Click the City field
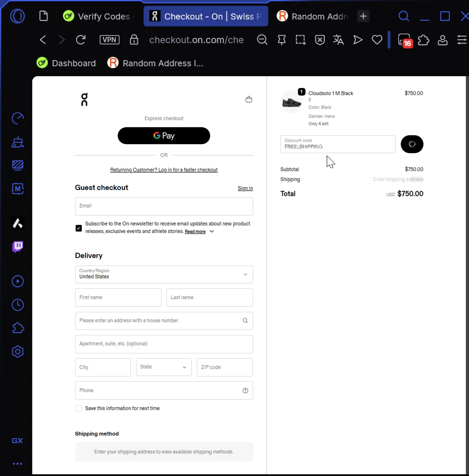Image resolution: width=469 pixels, height=476 pixels. (x=103, y=367)
